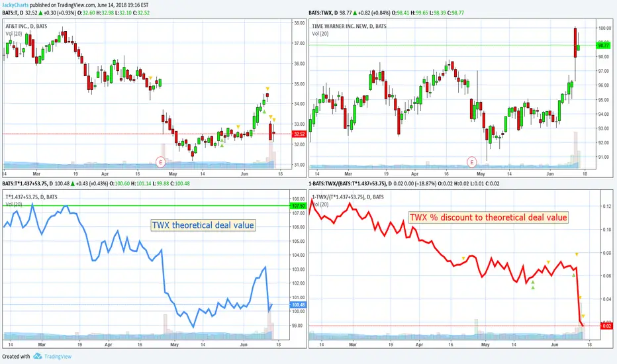Click the TradingView logo icon at bottom
This screenshot has height=364, width=617.
click(x=37, y=356)
